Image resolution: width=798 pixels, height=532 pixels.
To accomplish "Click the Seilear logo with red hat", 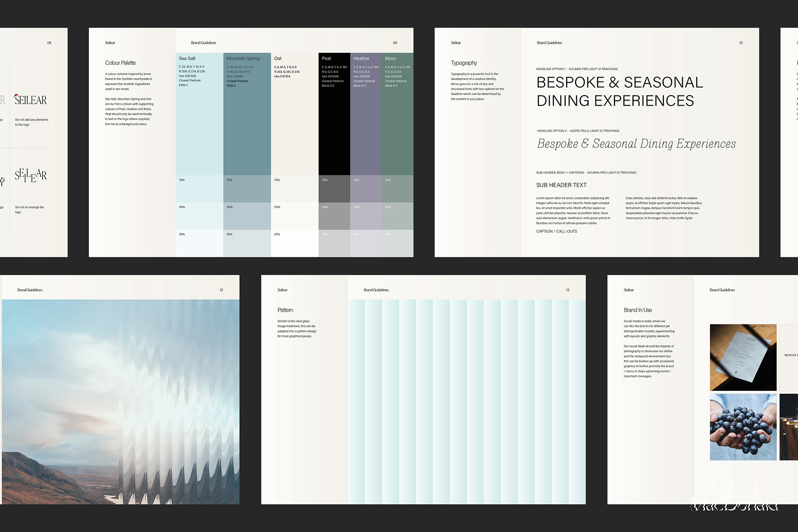I will coord(30,100).
